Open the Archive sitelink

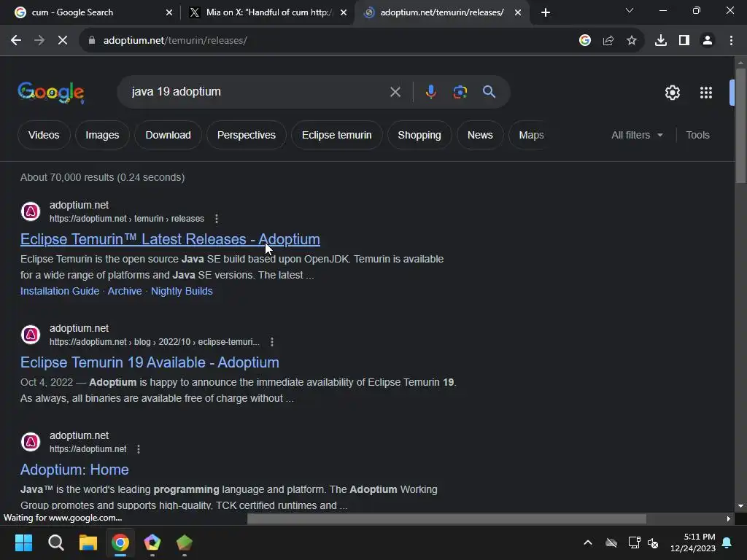125,291
